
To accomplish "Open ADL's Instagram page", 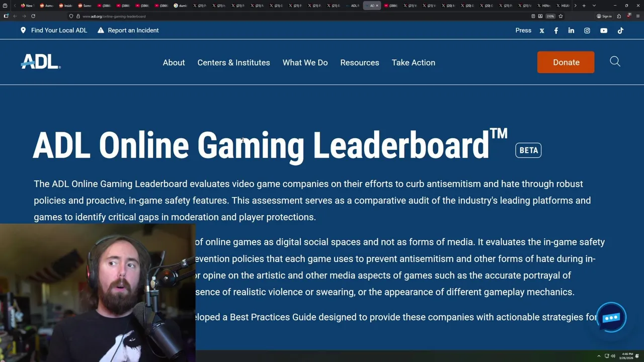I will pos(587,31).
